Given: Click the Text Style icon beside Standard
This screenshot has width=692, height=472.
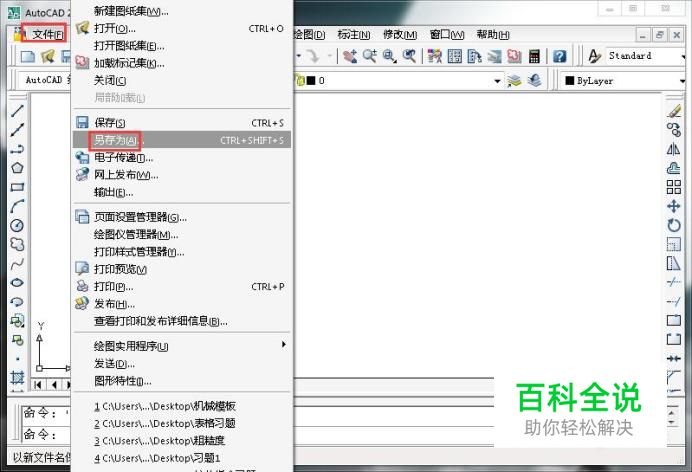Looking at the screenshot, I should point(594,56).
